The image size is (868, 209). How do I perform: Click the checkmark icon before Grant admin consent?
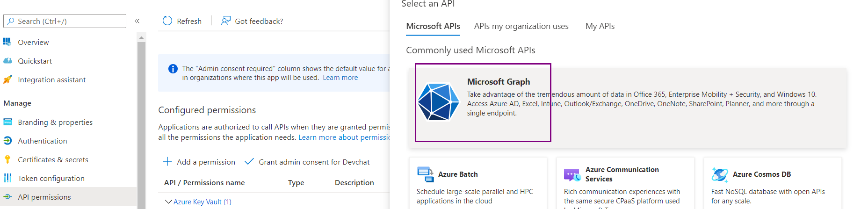pyautogui.click(x=249, y=161)
